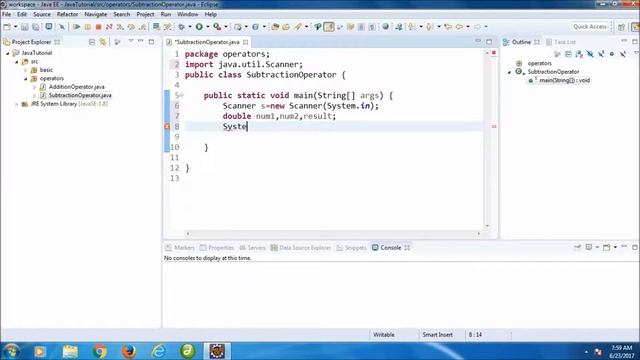
Task: Open Firefox from the taskbar
Action: [x=129, y=351]
